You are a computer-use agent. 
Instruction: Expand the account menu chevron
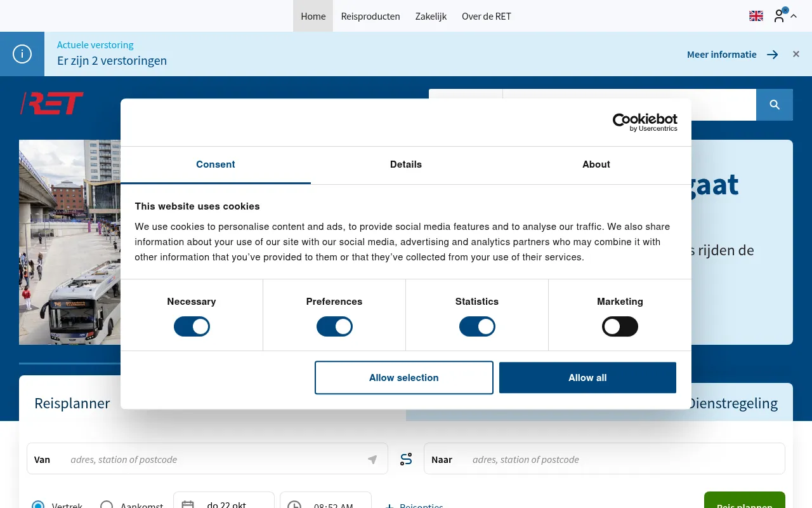tap(794, 16)
